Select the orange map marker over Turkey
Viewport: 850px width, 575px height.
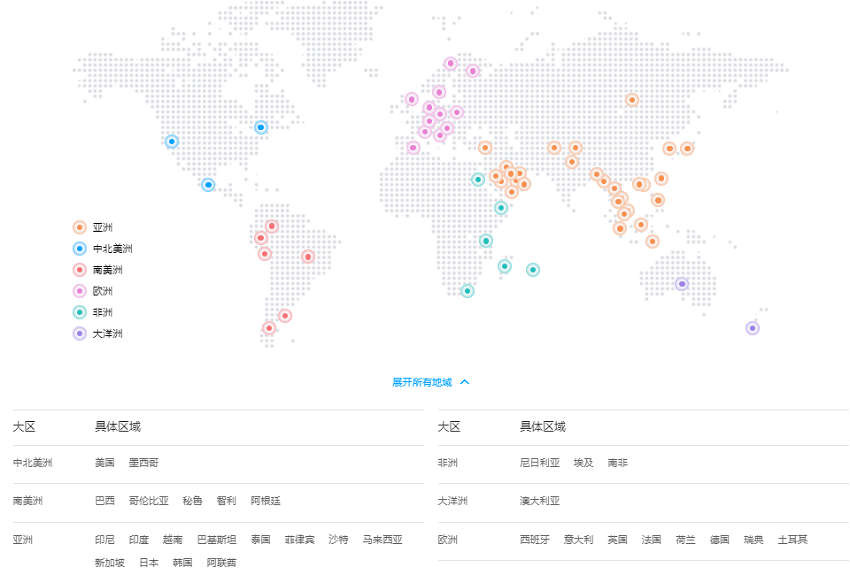(x=485, y=147)
